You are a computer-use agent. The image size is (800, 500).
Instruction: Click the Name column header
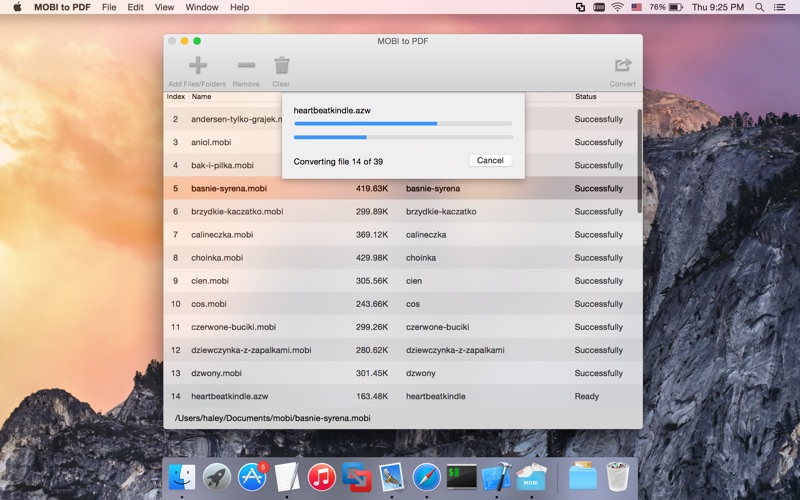[201, 96]
